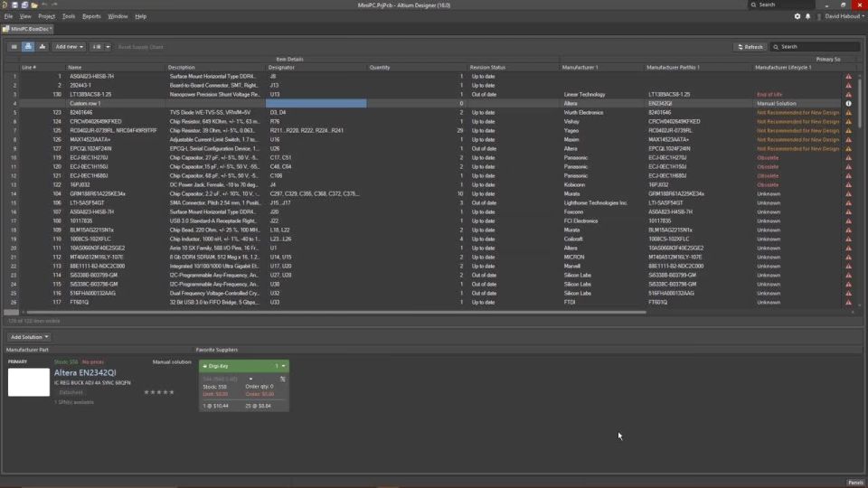Select the End of Life lifecycle cell
This screenshot has width=868, height=488.
point(797,95)
